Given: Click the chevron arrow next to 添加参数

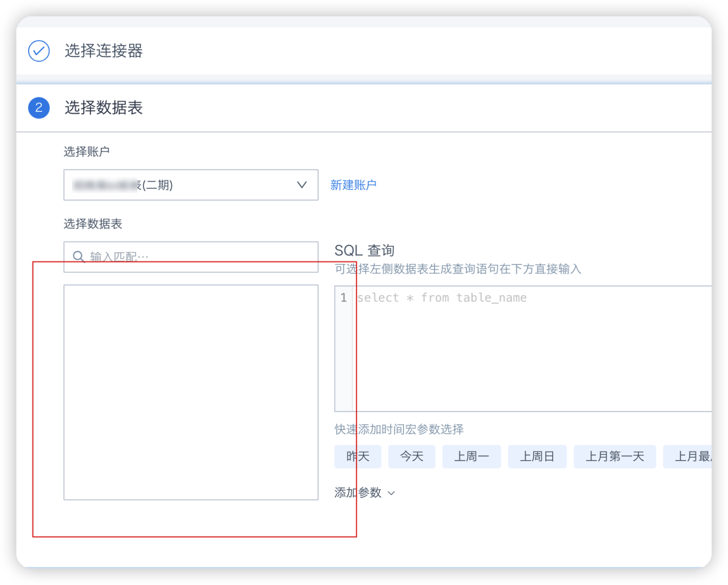Looking at the screenshot, I should [391, 493].
